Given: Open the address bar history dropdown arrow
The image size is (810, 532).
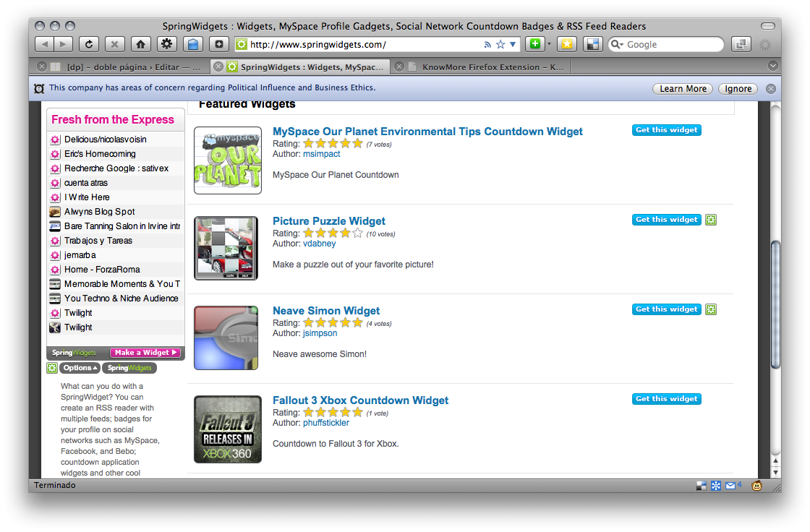Looking at the screenshot, I should pyautogui.click(x=513, y=45).
